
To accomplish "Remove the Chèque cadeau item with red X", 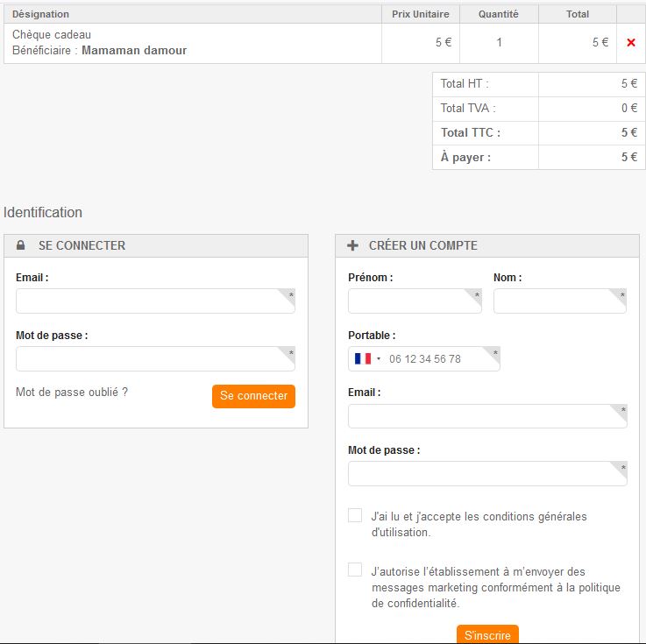I will [631, 43].
